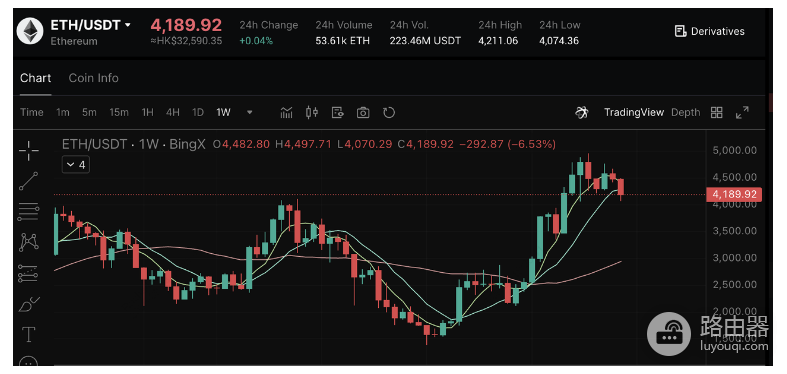Switch to the Chart tab
Viewport: 787px width, 374px height.
(x=36, y=78)
